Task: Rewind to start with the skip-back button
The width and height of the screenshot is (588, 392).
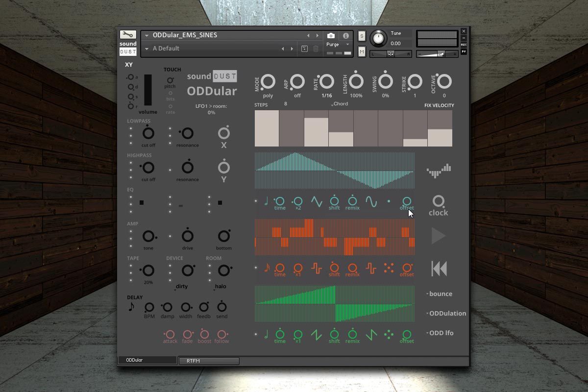Action: pyautogui.click(x=439, y=269)
